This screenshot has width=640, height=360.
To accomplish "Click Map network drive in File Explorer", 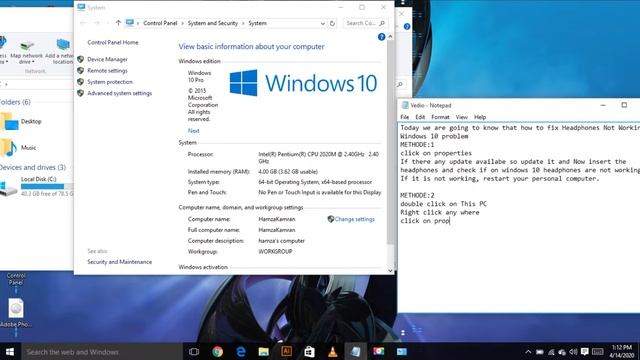I will click(27, 52).
